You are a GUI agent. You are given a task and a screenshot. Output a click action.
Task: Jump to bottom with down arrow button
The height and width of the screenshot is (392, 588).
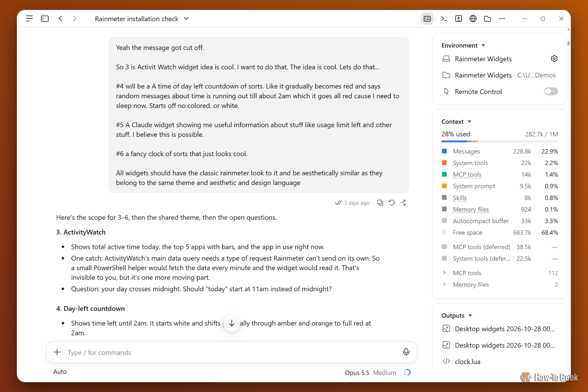(232, 323)
